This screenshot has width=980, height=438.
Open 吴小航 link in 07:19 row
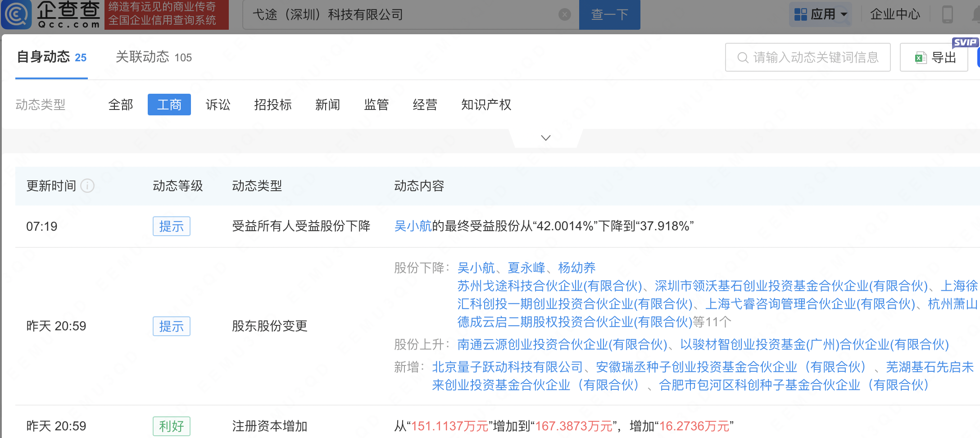tap(413, 226)
